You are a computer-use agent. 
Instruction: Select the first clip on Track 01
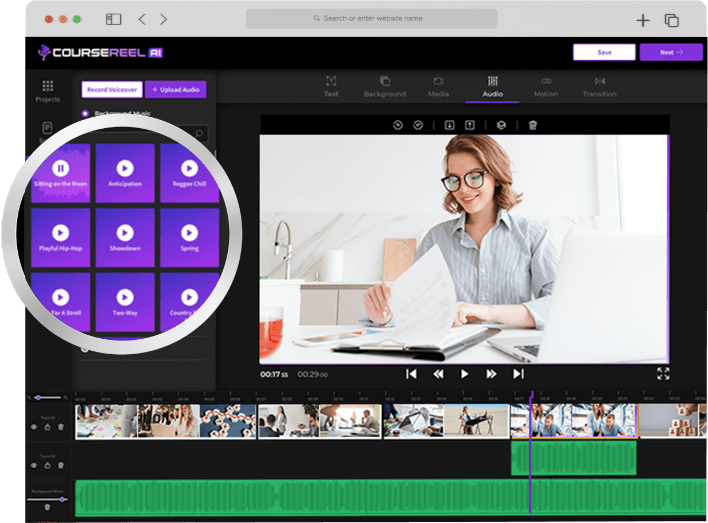pyautogui.click(x=165, y=421)
